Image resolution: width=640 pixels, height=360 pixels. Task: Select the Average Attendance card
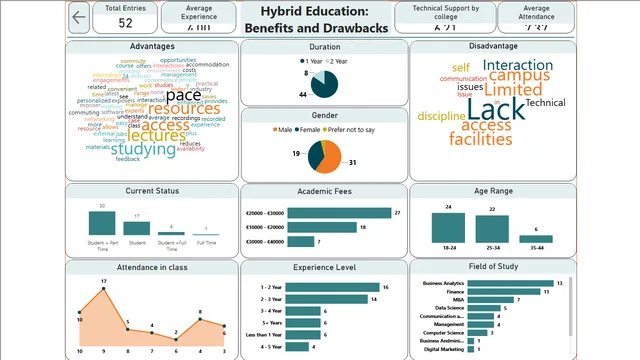(536, 17)
